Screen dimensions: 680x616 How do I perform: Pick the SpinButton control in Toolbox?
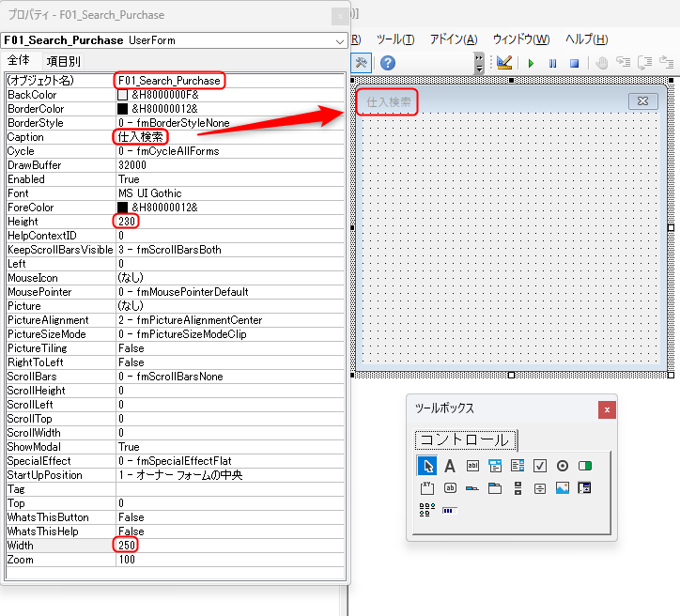click(540, 488)
